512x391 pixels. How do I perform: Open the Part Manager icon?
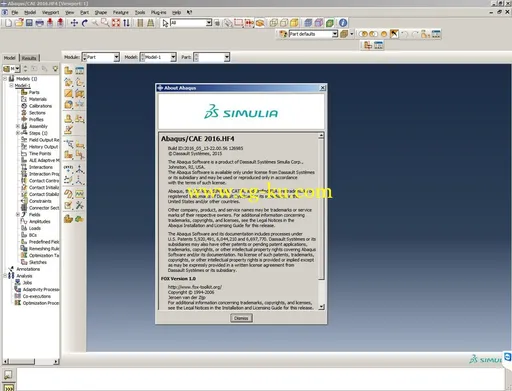[x=80, y=70]
